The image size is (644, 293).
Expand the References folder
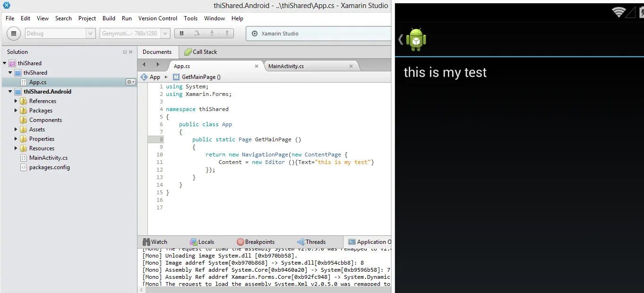pos(16,101)
